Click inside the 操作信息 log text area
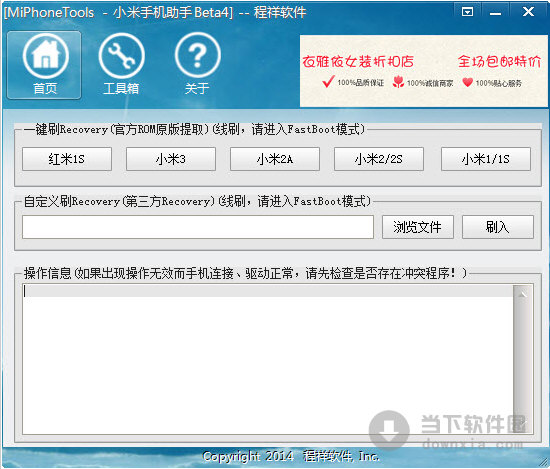Screen dimensions: 550x469 (267, 359)
